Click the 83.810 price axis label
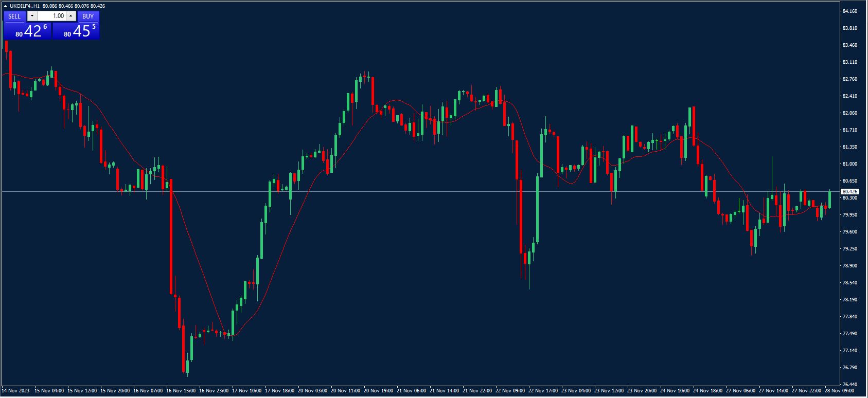 click(850, 28)
